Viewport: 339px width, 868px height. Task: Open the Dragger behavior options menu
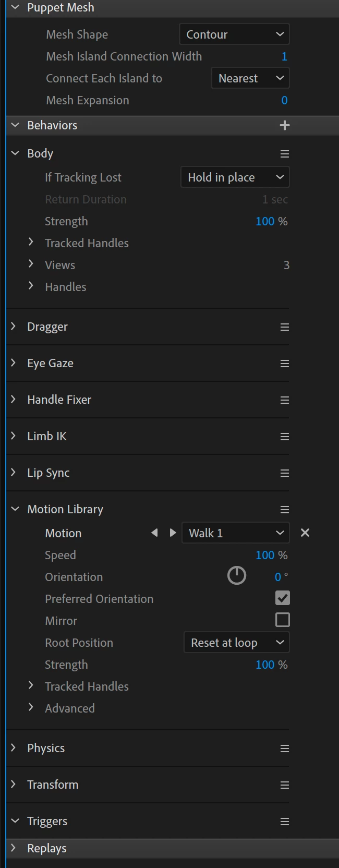click(284, 327)
